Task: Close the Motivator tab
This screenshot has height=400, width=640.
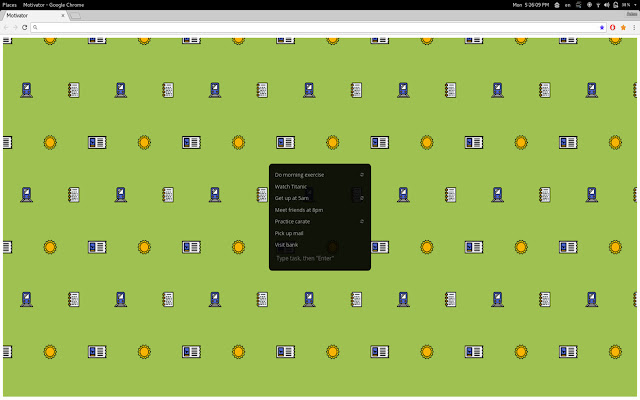Action: point(63,16)
